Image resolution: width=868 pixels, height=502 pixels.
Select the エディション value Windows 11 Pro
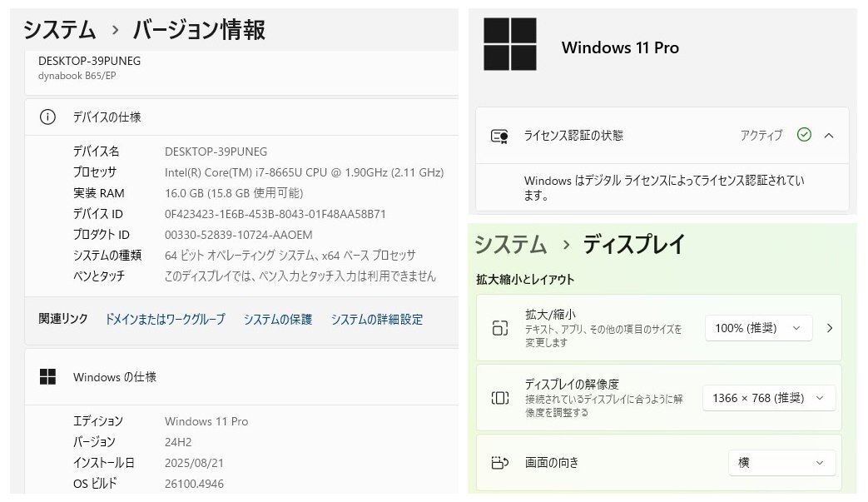[x=206, y=421]
